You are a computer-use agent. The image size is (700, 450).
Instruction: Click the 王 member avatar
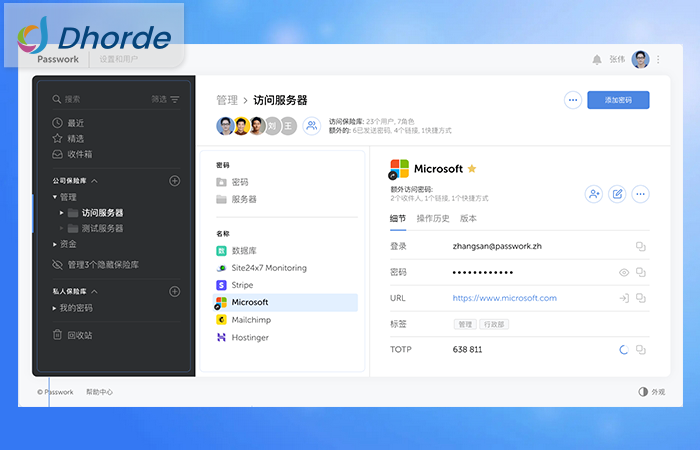point(288,126)
